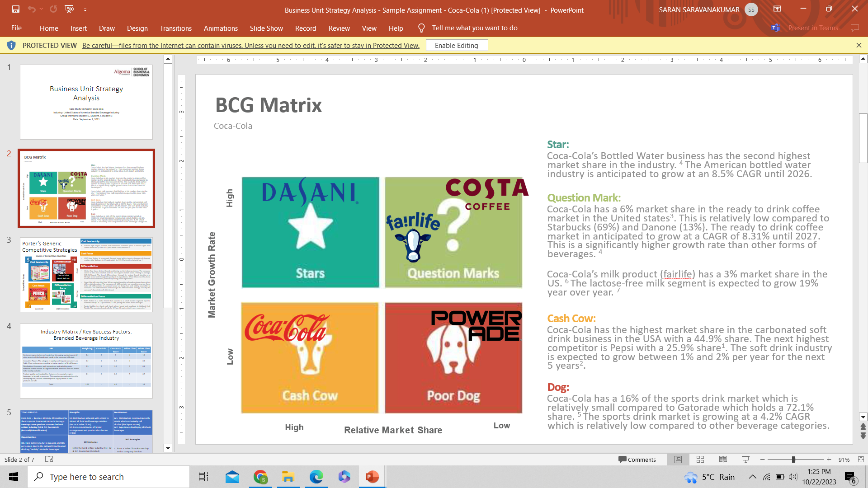Open the Draw tab
Screen dimensions: 868x488
[x=107, y=28]
